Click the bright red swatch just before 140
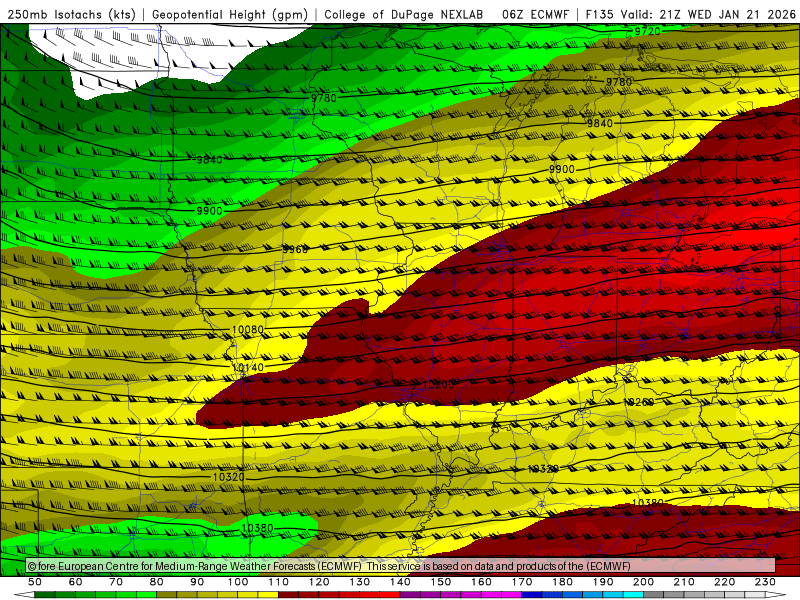Image resolution: width=800 pixels, height=600 pixels. (x=390, y=595)
